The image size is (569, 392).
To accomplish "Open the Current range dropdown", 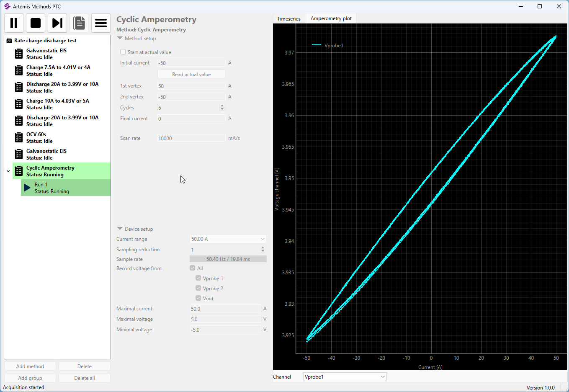I will click(228, 239).
